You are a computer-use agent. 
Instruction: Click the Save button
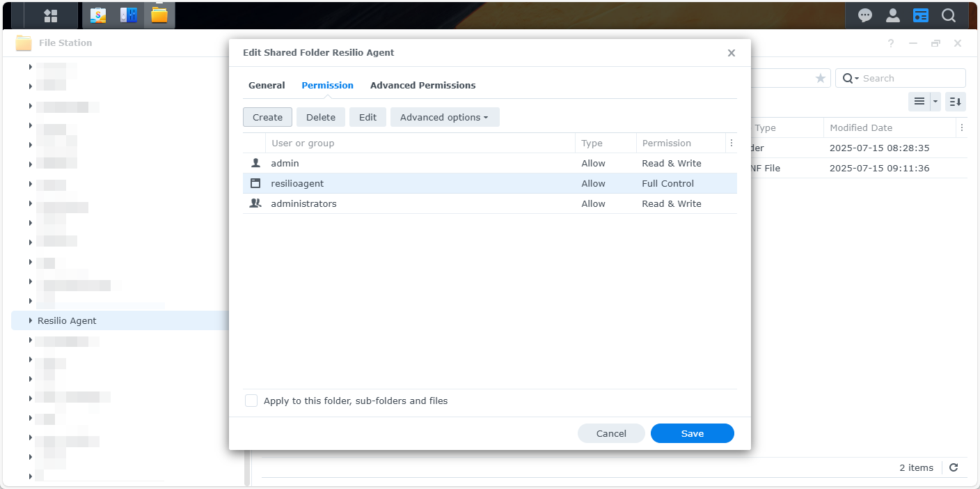pos(692,433)
